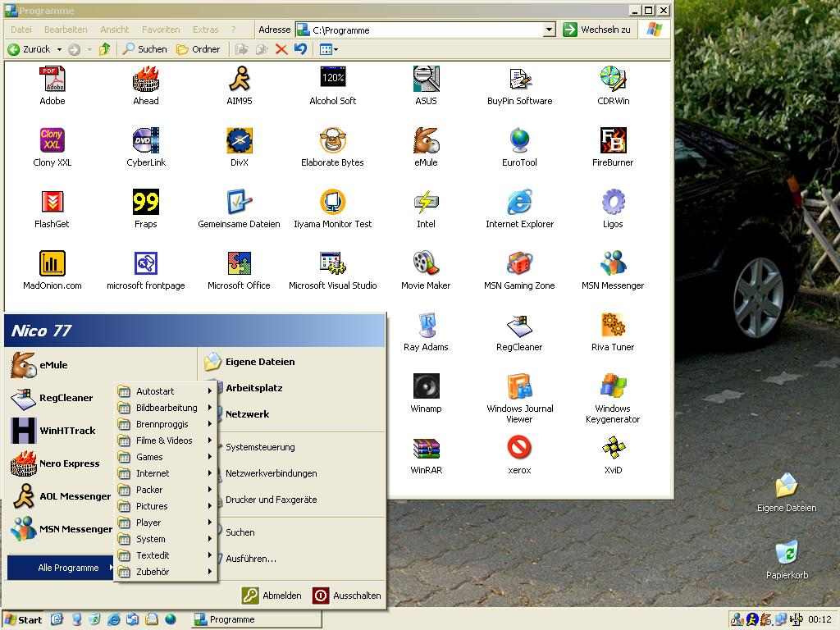Expand the Filme & Videos submenu
840x630 pixels.
click(166, 441)
